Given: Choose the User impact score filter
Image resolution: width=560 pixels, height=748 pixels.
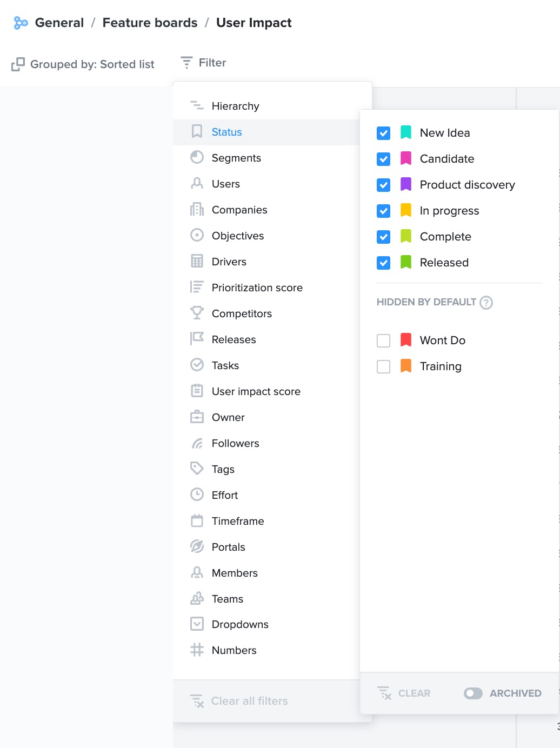Looking at the screenshot, I should coord(266,391).
